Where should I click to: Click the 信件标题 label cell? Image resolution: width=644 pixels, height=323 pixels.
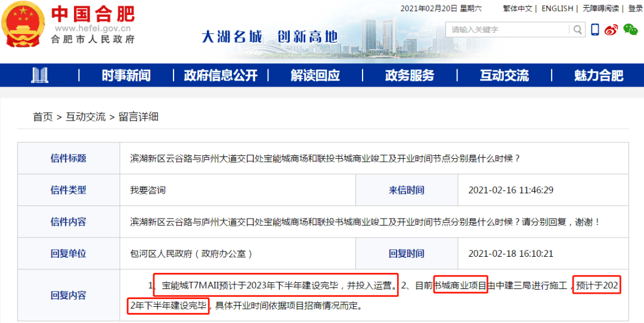tap(69, 158)
